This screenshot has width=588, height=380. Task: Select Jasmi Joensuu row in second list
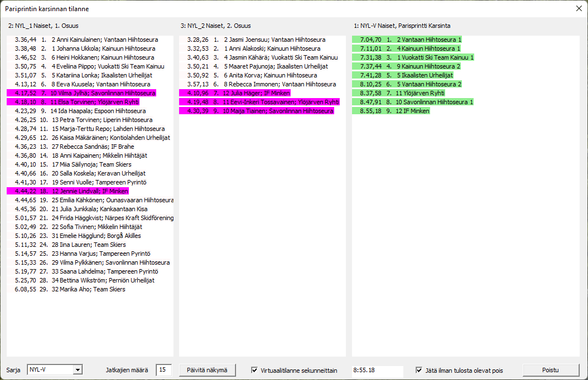257,40
